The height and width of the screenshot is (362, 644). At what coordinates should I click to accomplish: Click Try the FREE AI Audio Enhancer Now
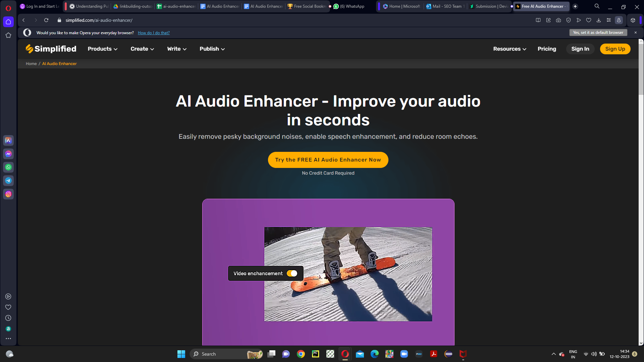click(x=328, y=160)
